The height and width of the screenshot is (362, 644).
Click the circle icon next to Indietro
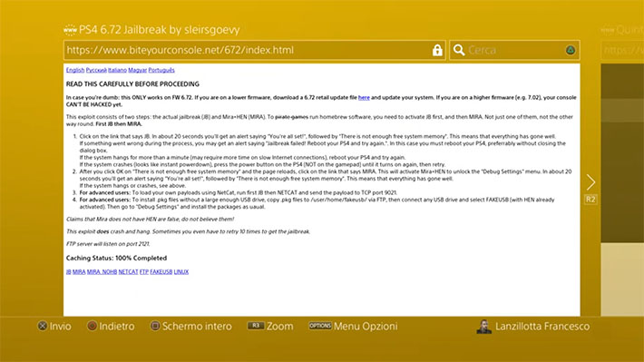92,327
